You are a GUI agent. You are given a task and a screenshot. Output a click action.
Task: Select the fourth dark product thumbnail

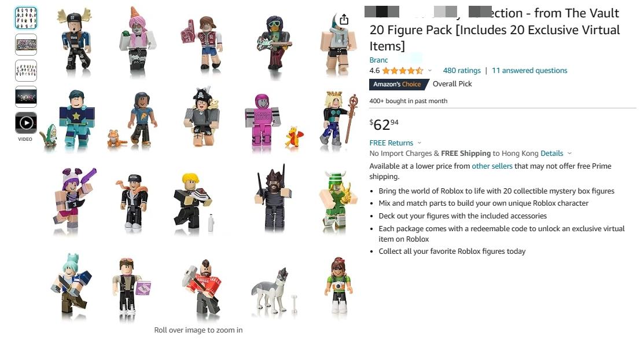tap(26, 97)
